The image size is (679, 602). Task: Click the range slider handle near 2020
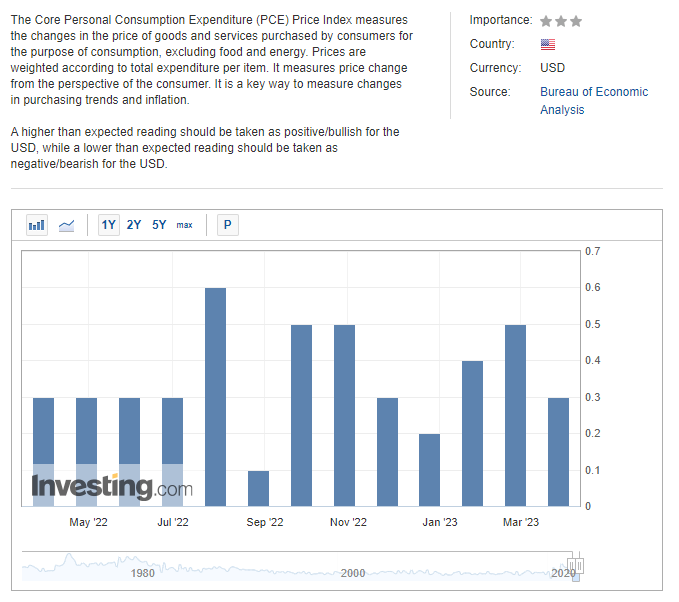click(x=575, y=566)
